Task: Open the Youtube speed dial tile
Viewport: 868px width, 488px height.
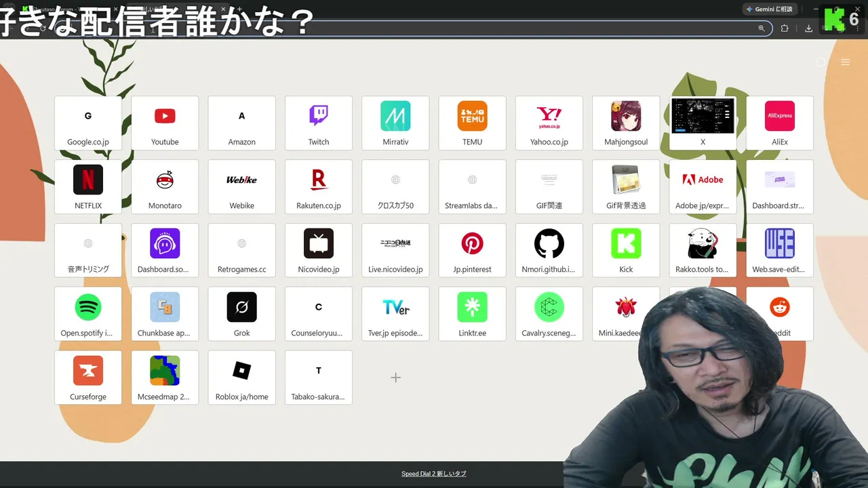Action: 165,123
